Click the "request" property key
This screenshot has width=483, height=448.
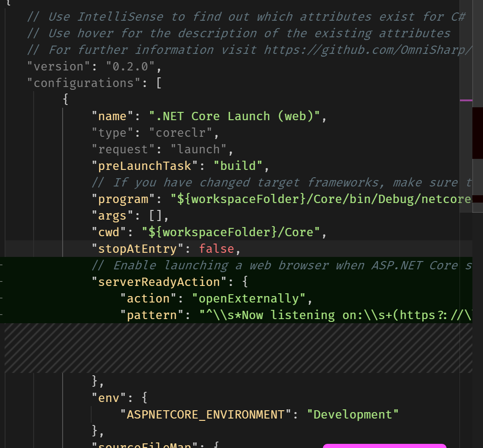click(123, 150)
